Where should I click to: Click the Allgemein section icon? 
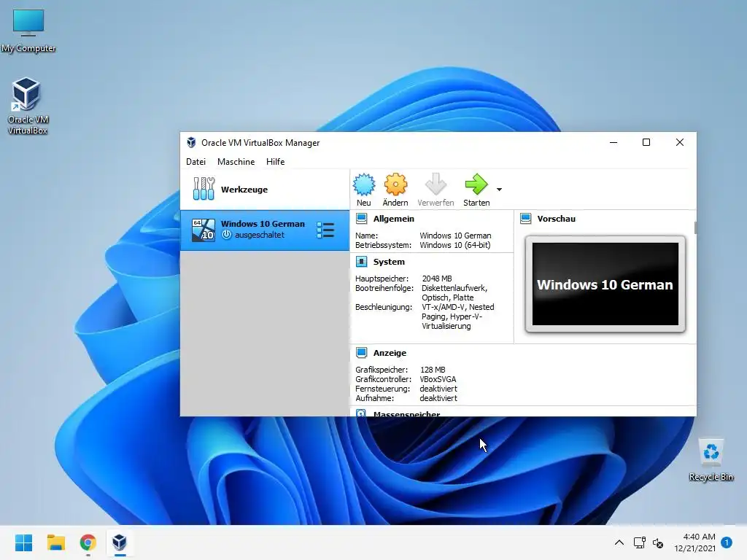362,219
